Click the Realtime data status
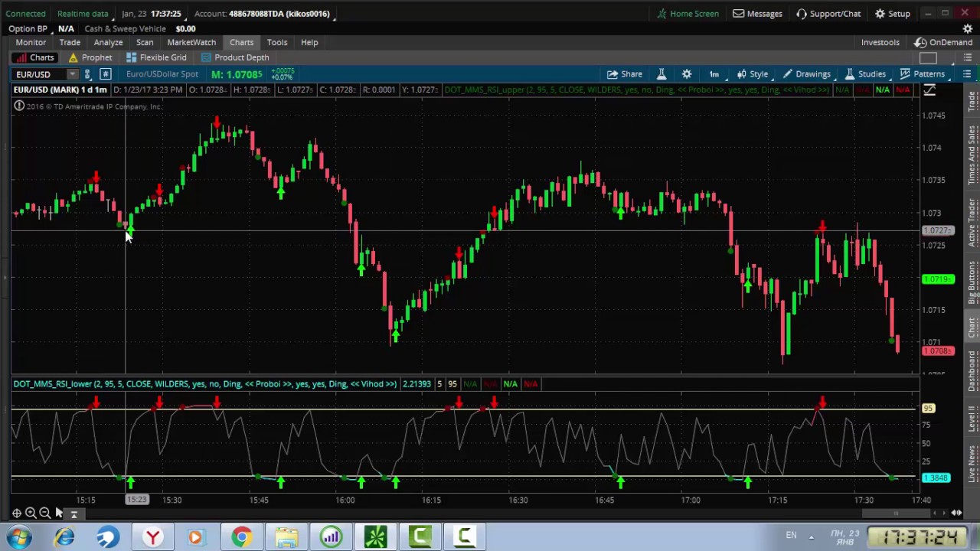Image resolution: width=980 pixels, height=551 pixels. point(83,14)
